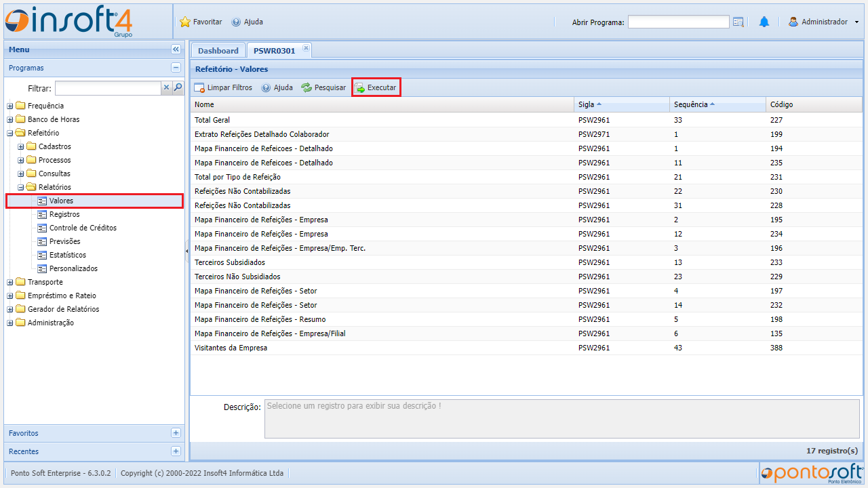Open the Administrador user dropdown
868x488 pixels.
click(x=823, y=22)
